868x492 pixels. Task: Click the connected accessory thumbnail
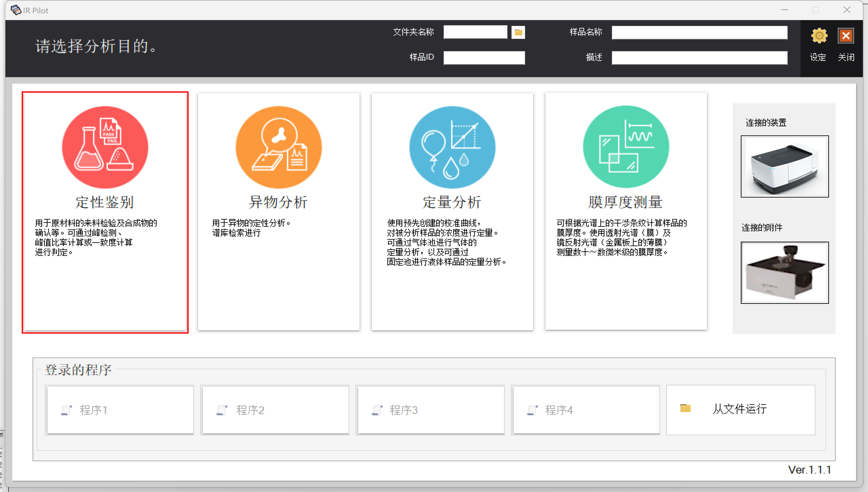(x=785, y=272)
